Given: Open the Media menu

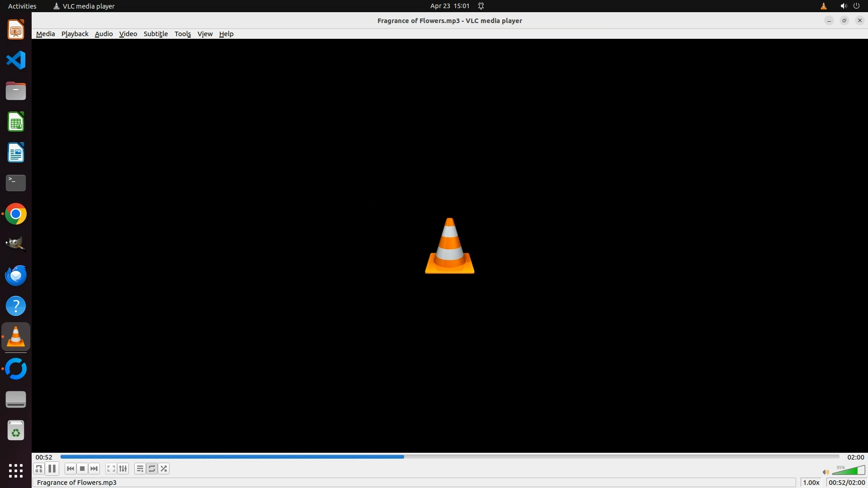Looking at the screenshot, I should (x=45, y=34).
